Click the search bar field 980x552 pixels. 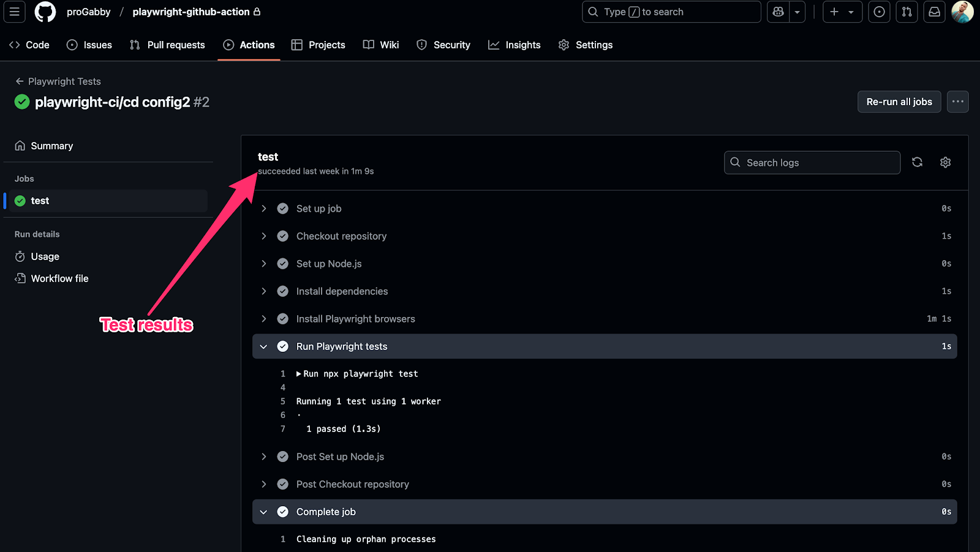pyautogui.click(x=671, y=12)
